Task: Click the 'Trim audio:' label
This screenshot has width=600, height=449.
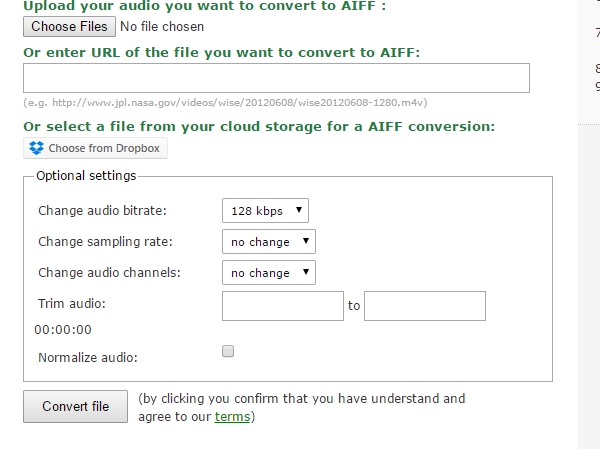Action: [x=71, y=303]
